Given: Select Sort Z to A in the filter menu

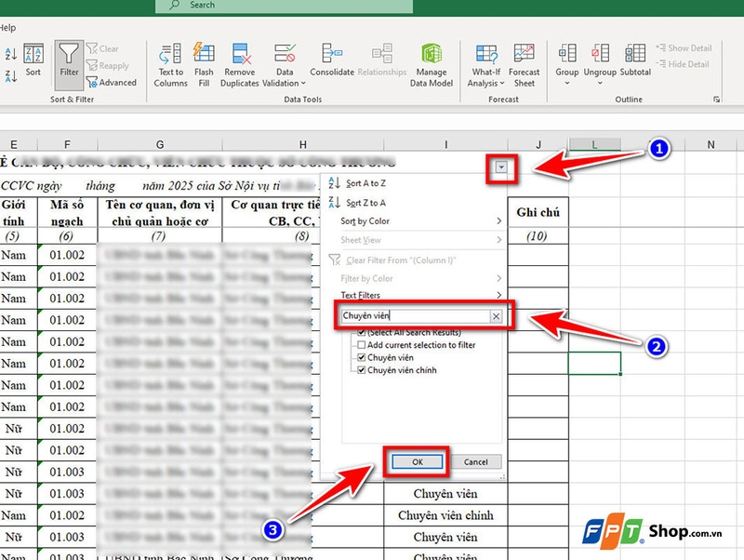Looking at the screenshot, I should [363, 202].
